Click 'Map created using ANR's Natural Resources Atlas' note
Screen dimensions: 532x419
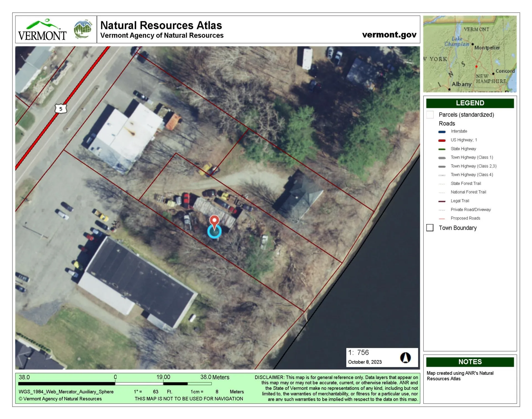tap(460, 376)
